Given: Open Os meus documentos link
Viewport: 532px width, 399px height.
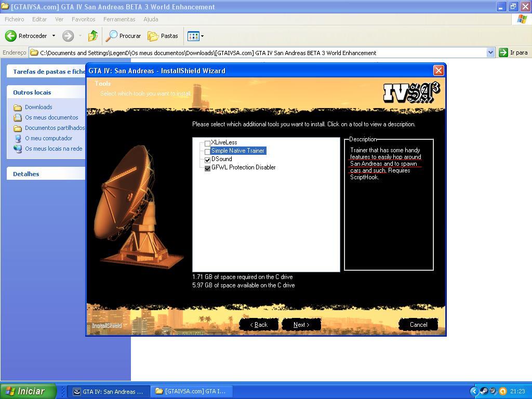Looking at the screenshot, I should point(51,117).
